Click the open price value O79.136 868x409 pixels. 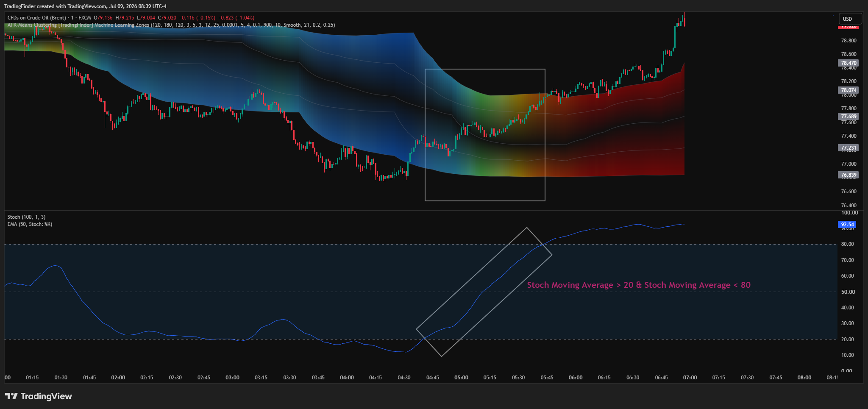[x=103, y=18]
